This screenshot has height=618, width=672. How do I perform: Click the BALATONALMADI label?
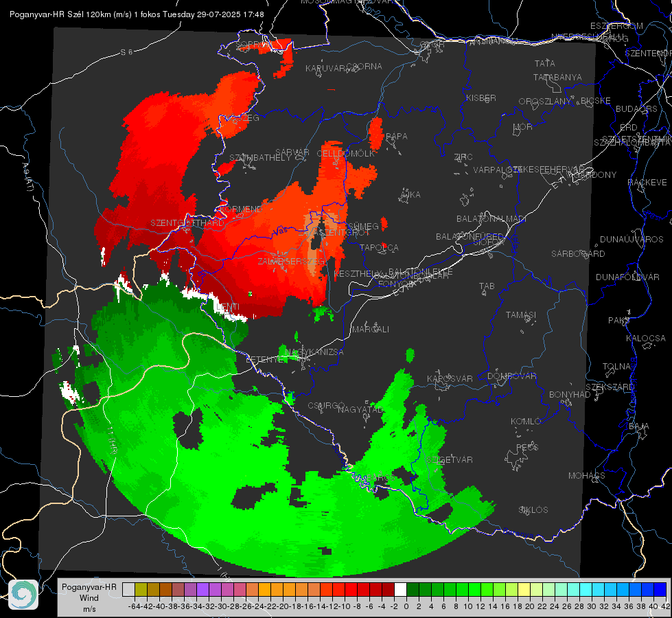pyautogui.click(x=491, y=219)
